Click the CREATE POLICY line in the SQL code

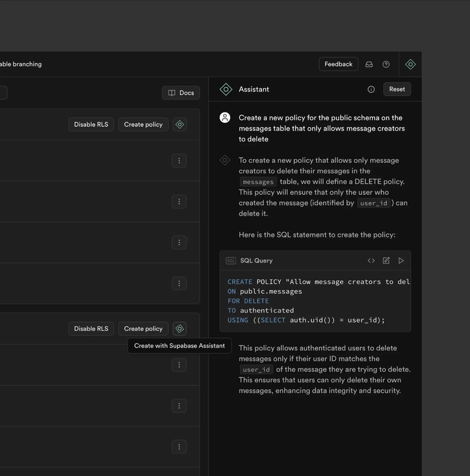tap(318, 281)
